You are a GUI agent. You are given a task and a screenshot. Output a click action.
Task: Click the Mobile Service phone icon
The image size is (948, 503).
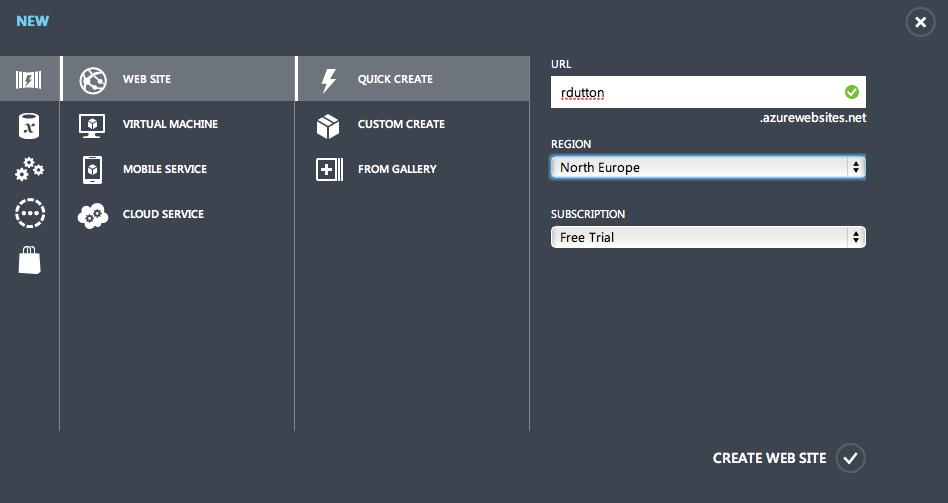[x=93, y=170]
